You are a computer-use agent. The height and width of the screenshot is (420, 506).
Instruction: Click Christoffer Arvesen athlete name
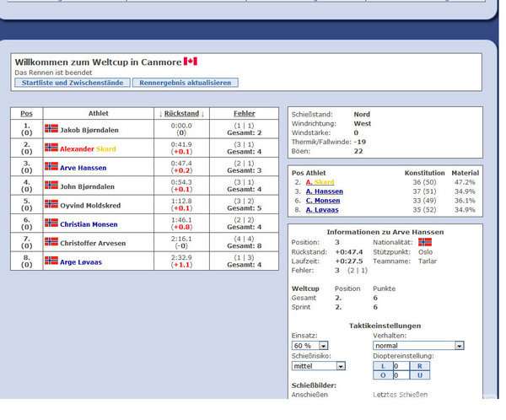pos(93,244)
